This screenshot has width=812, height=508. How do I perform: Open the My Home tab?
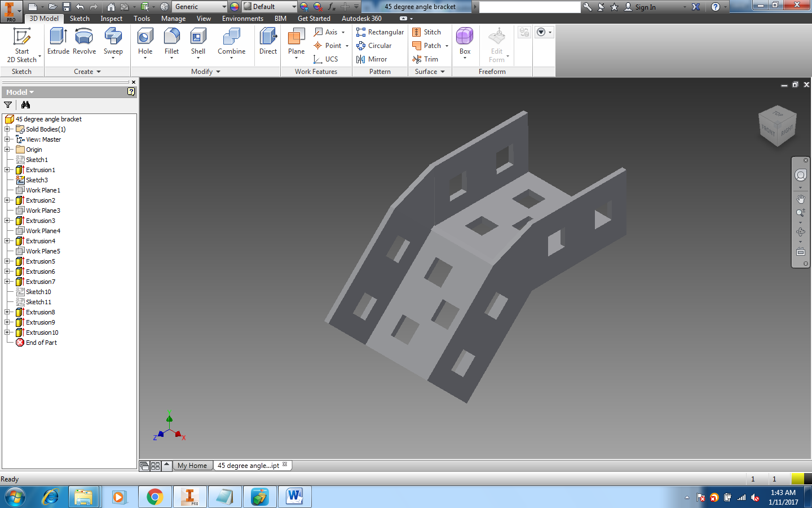pyautogui.click(x=192, y=465)
